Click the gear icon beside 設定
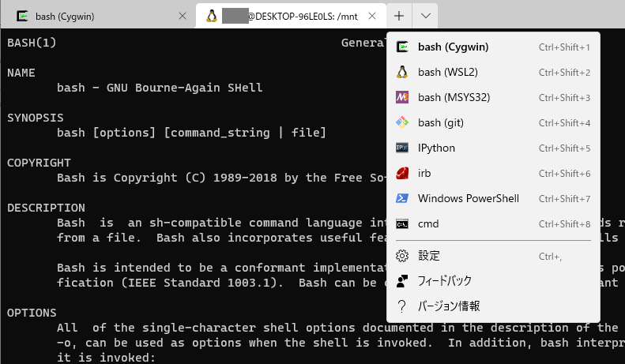Viewport: 625px width, 364px height. click(x=402, y=256)
